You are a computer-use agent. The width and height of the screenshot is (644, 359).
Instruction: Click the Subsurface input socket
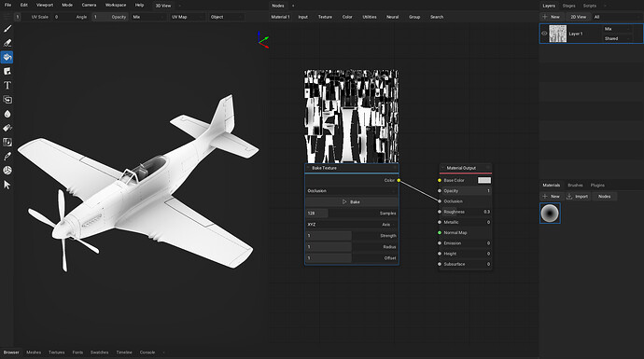pyautogui.click(x=440, y=264)
